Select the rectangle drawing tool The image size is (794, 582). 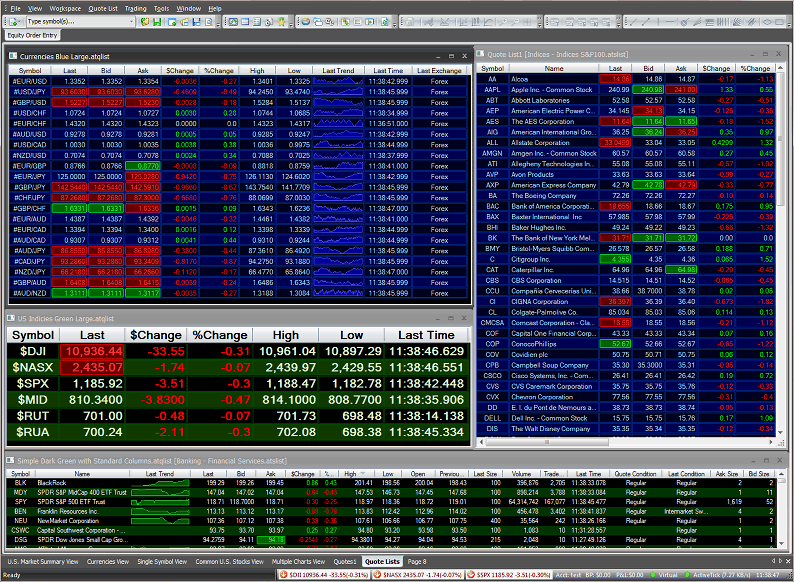[780, 22]
